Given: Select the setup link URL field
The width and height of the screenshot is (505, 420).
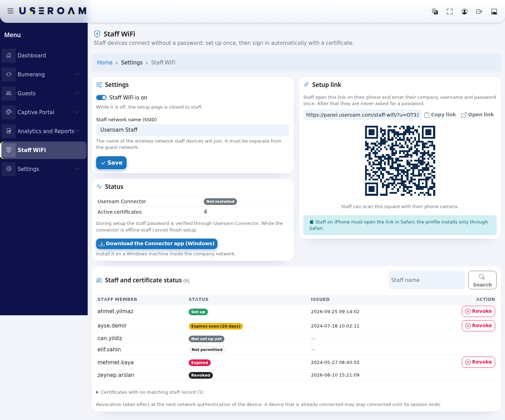Looking at the screenshot, I should [x=362, y=115].
